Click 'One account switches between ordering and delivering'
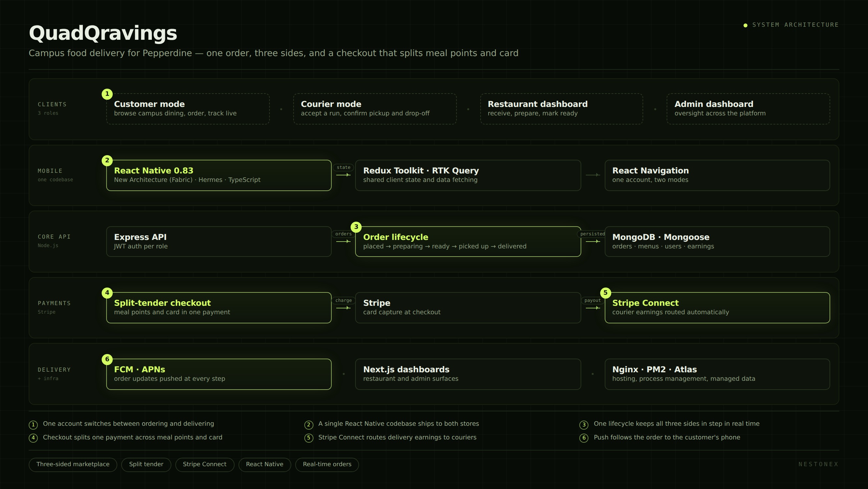The image size is (868, 489). 128,423
